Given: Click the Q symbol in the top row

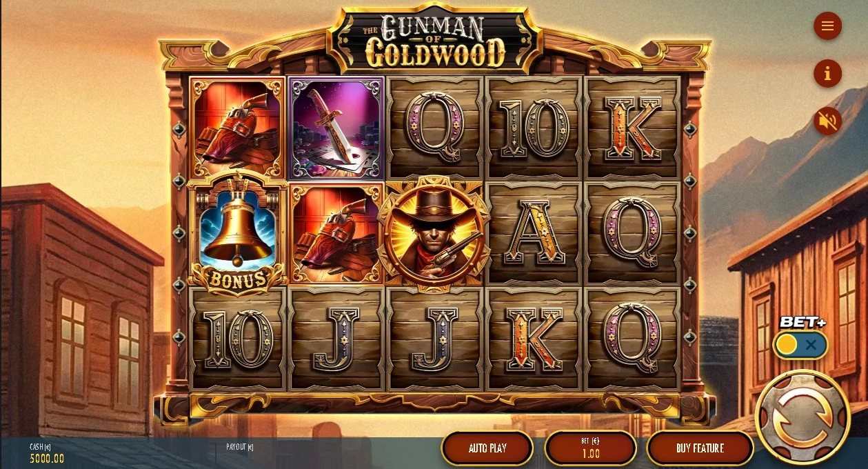Looking at the screenshot, I should pos(434,129).
